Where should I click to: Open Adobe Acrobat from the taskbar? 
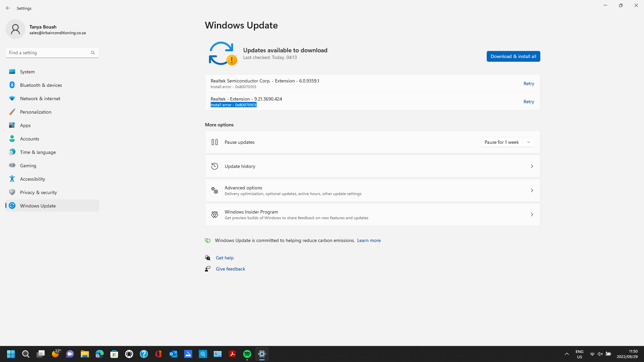tap(232, 354)
